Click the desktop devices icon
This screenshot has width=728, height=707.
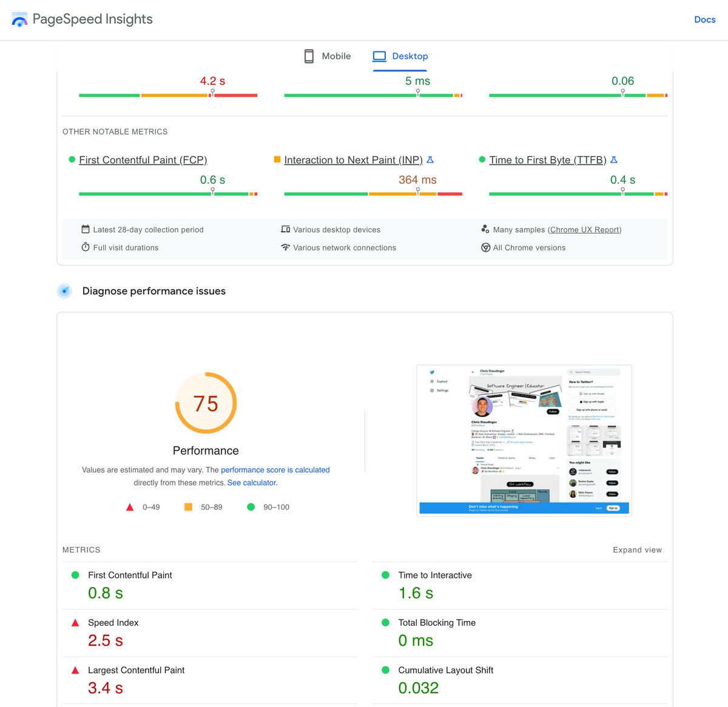(x=286, y=229)
